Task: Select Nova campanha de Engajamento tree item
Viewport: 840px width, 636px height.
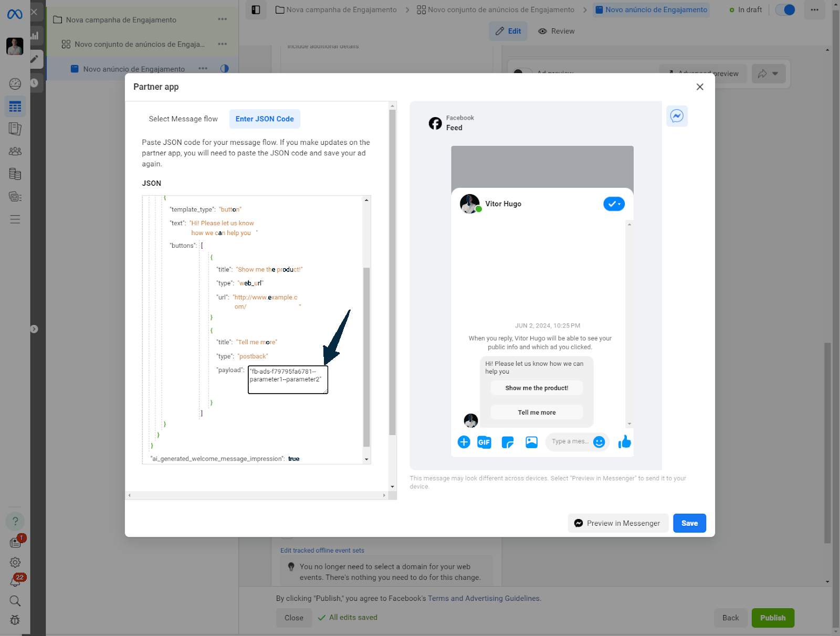Action: 121,20
